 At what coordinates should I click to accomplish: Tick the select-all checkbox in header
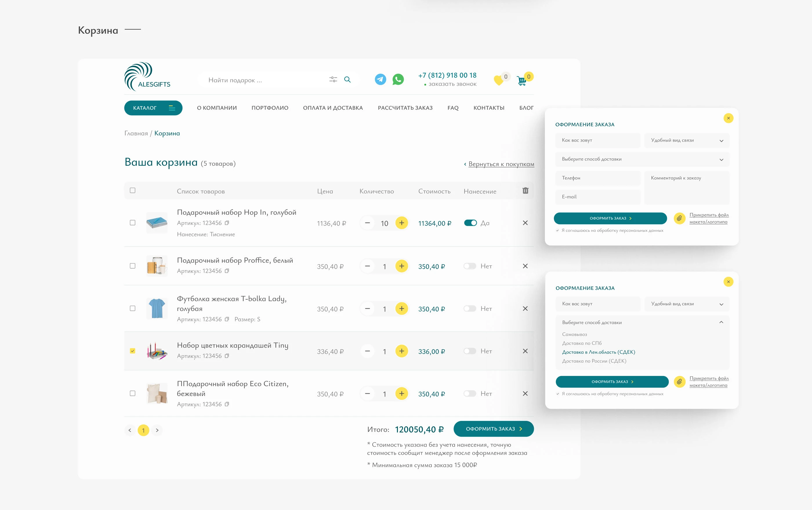pos(133,190)
